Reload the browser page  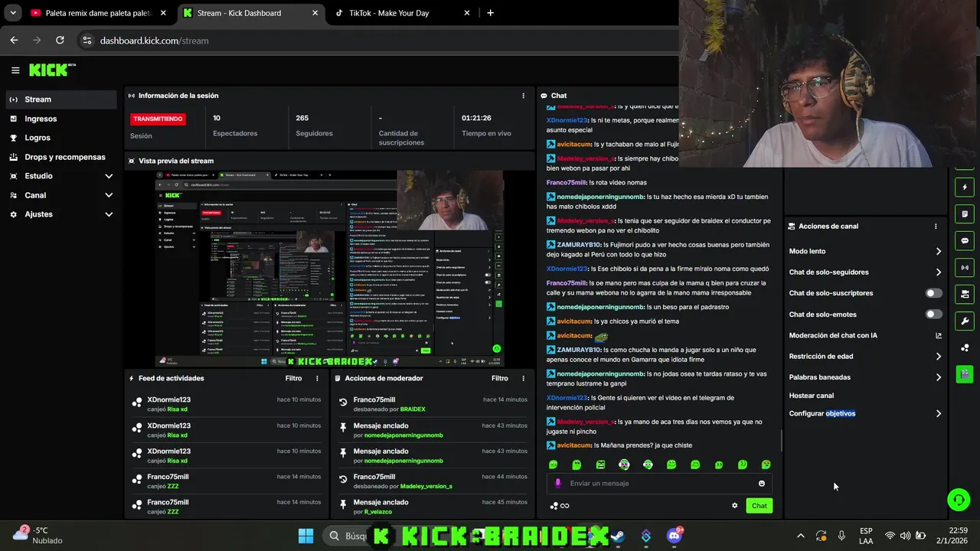(60, 41)
